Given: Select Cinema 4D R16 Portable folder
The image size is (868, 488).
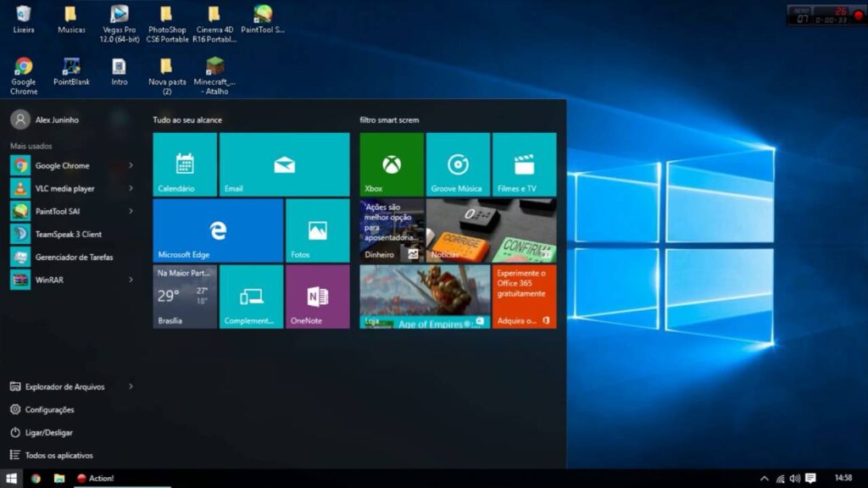Looking at the screenshot, I should [214, 25].
